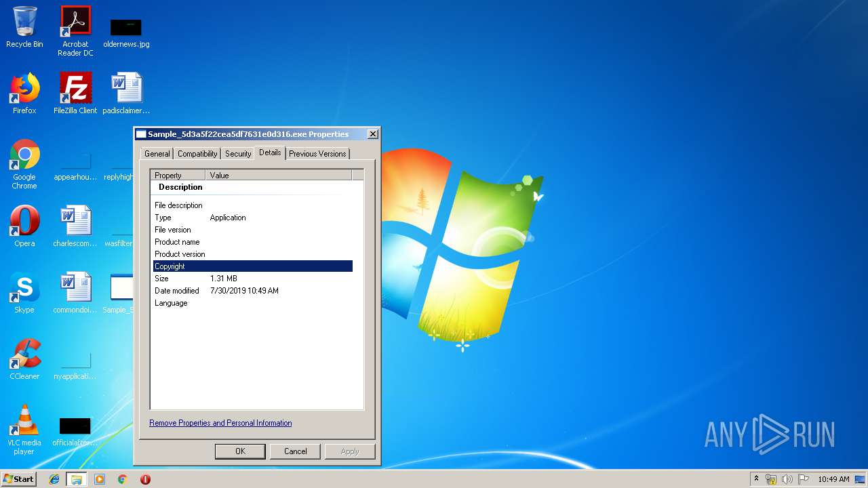Open the Recycle Bin icon
Screen dimensions: 868x488
pyautogui.click(x=24, y=27)
